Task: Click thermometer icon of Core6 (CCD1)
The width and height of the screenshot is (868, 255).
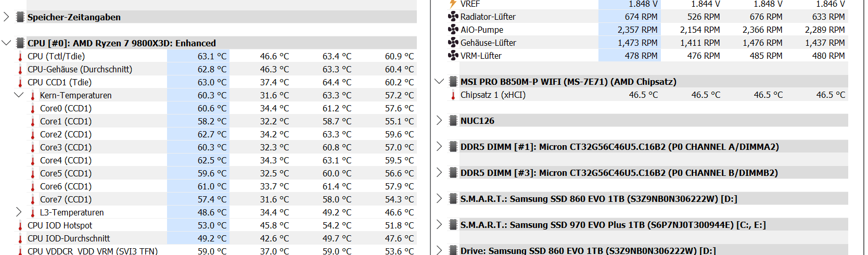Action: tap(33, 186)
